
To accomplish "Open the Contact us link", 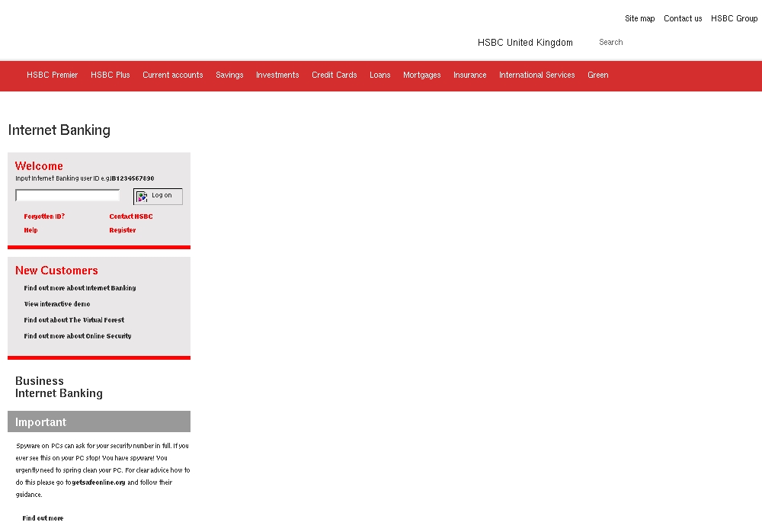I will click(683, 18).
